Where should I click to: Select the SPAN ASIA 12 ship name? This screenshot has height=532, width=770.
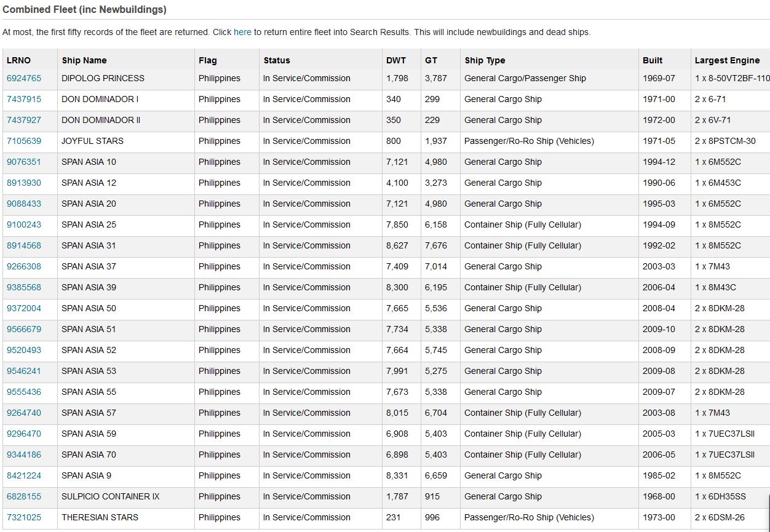(x=89, y=183)
